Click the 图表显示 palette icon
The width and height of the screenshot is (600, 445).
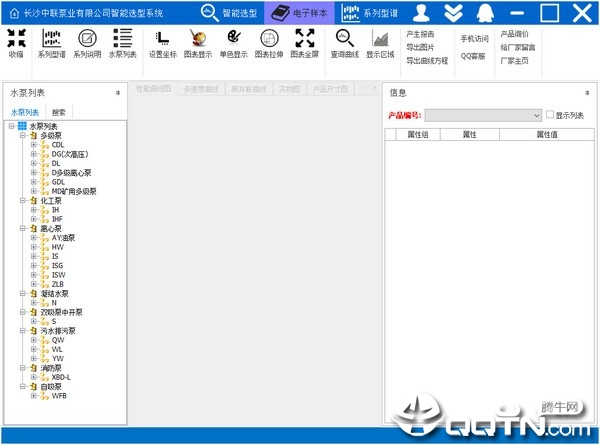coord(198,38)
